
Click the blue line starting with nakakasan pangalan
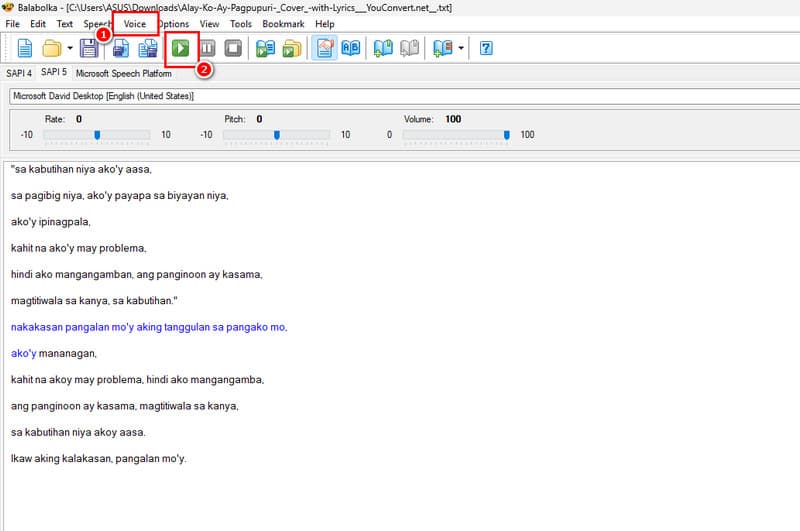pos(148,327)
